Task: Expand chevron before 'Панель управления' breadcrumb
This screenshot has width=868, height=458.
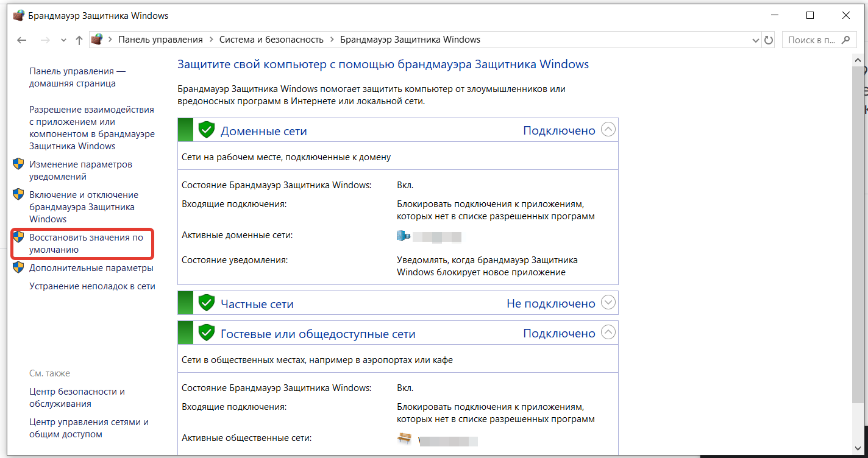Action: point(110,40)
